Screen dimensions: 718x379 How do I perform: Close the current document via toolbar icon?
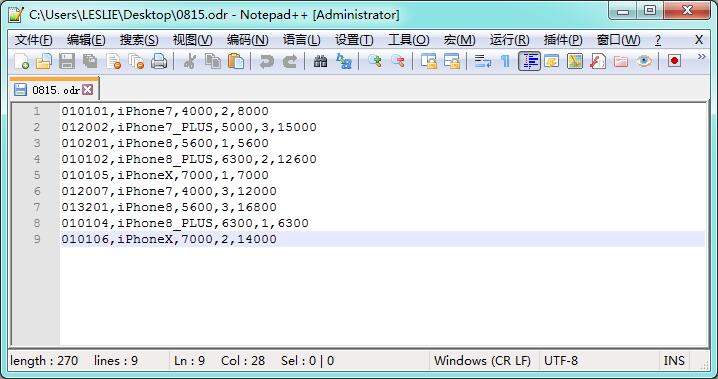[113, 61]
